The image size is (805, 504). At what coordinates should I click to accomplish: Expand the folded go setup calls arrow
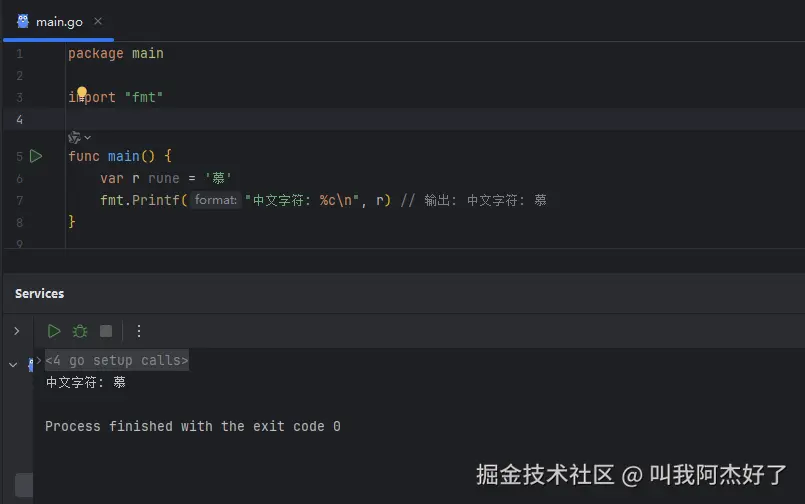coord(39,359)
